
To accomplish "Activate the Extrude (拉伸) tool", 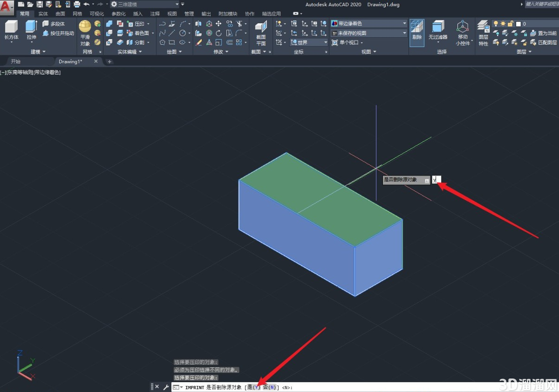I will 31,31.
